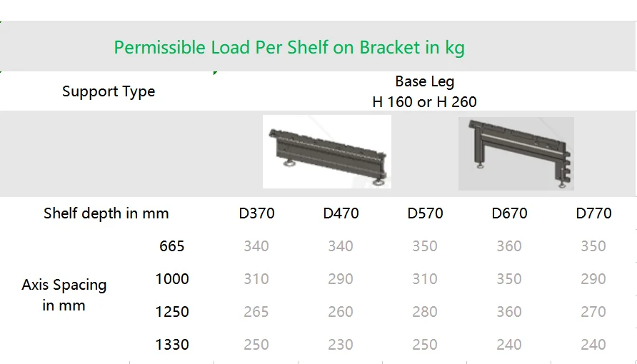Click the tall base leg bracket image

pyautogui.click(x=516, y=153)
